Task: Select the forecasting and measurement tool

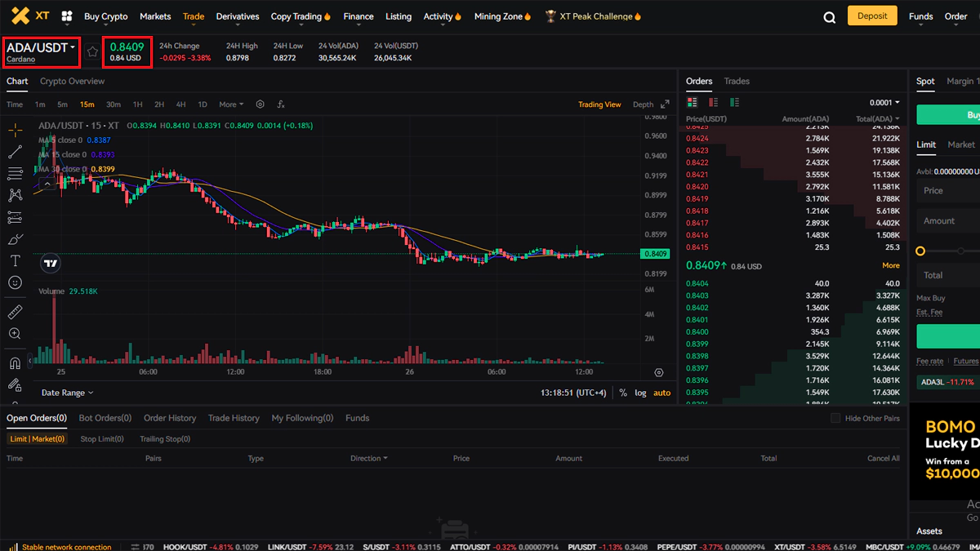Action: 15,217
